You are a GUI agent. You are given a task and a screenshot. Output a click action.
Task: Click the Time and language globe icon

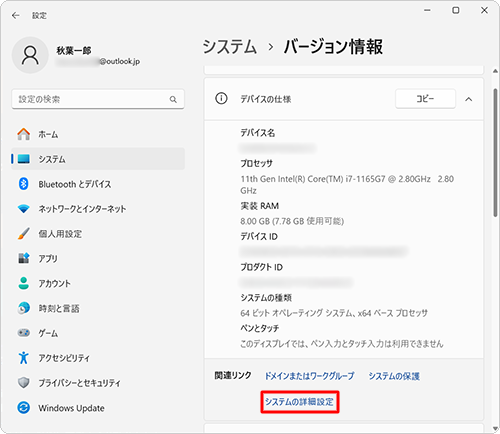[x=24, y=308]
